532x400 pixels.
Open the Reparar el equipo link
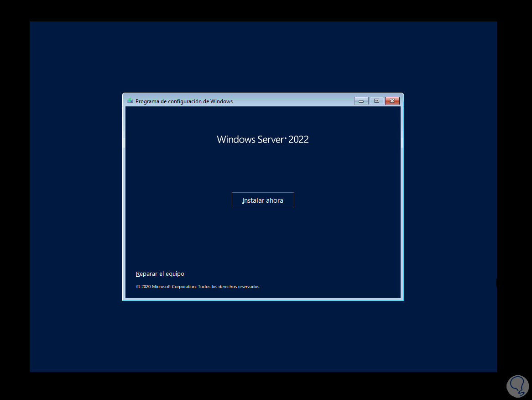click(x=160, y=274)
